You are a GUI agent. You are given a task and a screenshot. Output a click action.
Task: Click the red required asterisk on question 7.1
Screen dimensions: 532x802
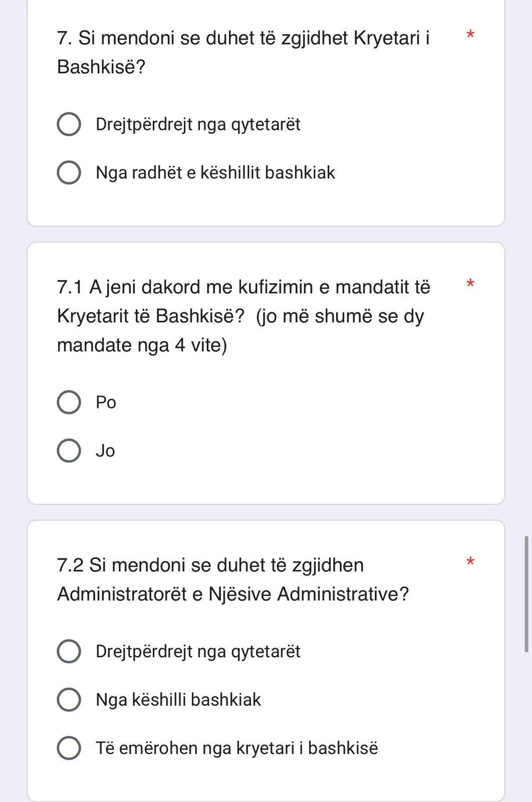coord(470,284)
